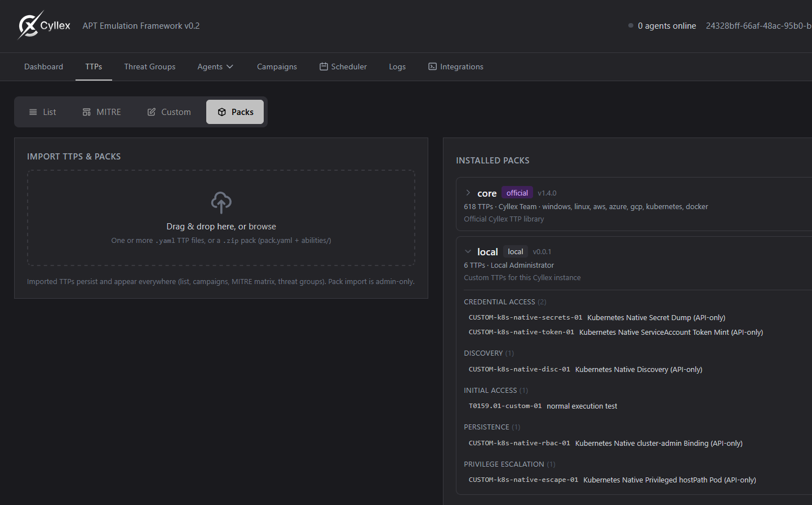Open the Scheduler tab
Viewport: 812px width, 505px height.
[343, 67]
